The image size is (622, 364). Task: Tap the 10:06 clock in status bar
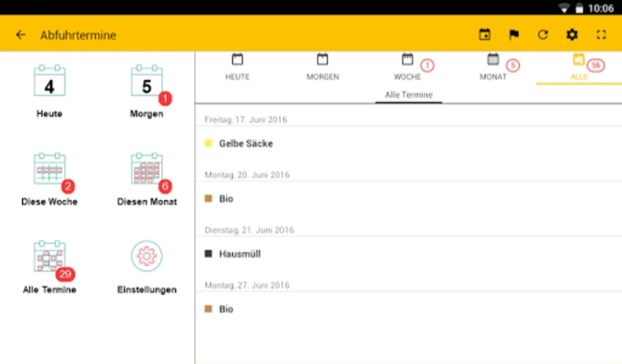(x=600, y=8)
